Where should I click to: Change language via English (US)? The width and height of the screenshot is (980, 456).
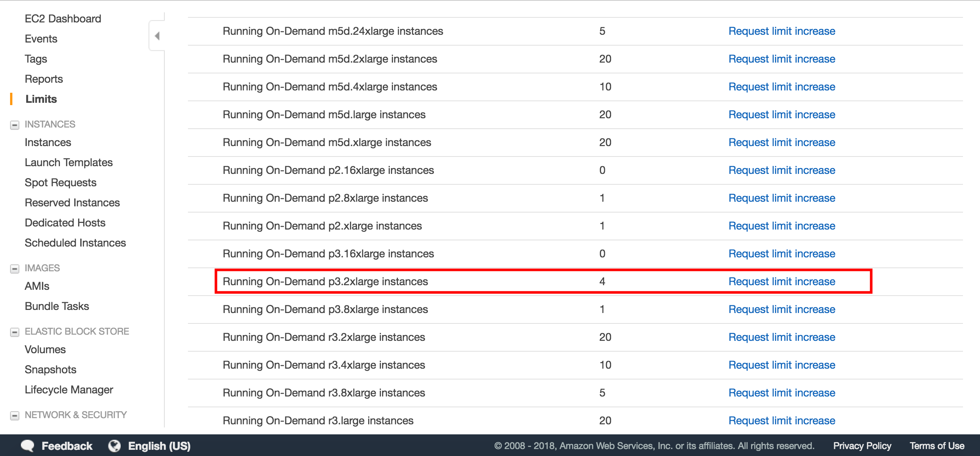pos(159,446)
